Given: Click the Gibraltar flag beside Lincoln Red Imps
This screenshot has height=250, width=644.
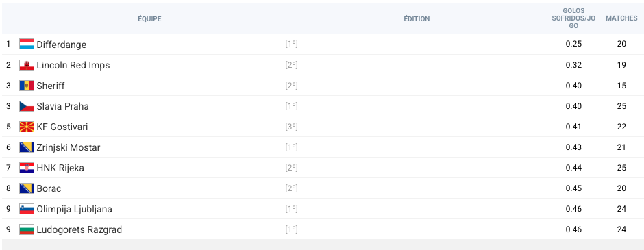Looking at the screenshot, I should click(27, 65).
